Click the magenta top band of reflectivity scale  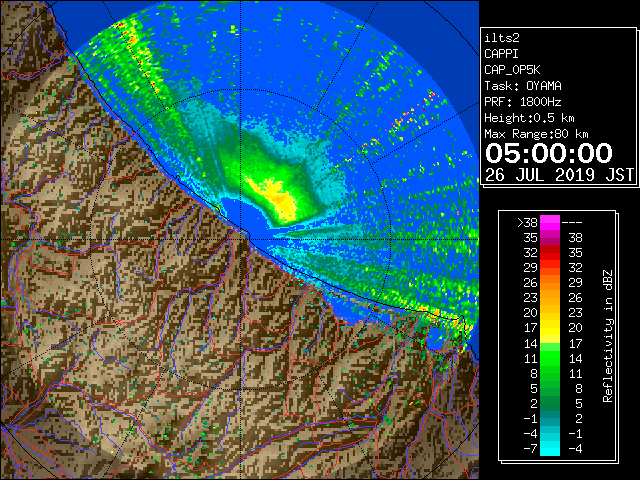[550, 222]
